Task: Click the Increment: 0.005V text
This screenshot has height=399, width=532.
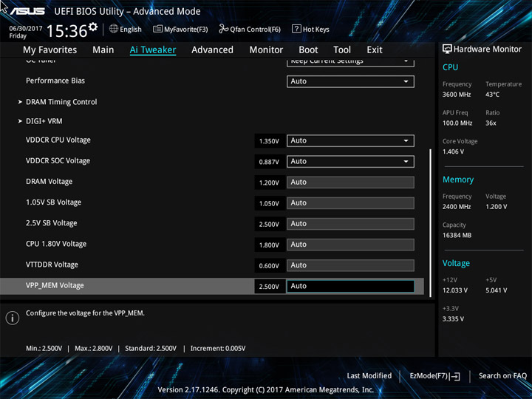Action: (x=218, y=349)
